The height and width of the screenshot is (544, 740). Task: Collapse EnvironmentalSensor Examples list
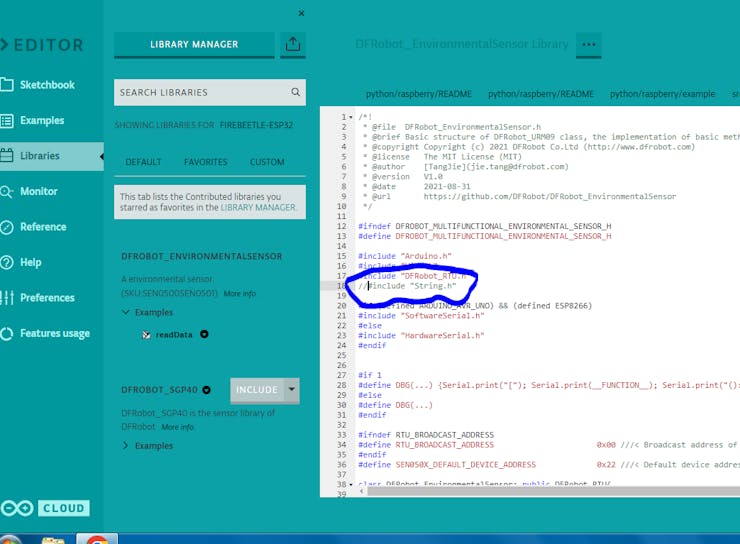pyautogui.click(x=148, y=312)
